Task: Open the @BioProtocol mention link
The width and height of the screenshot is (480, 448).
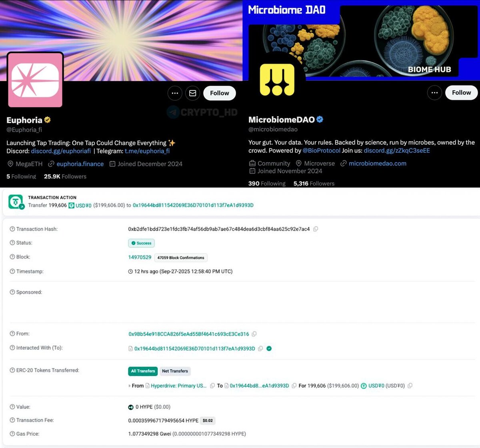Action: click(322, 151)
